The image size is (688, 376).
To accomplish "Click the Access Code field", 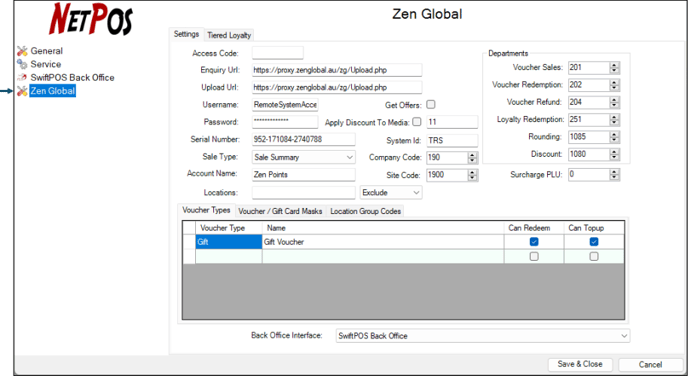I will [278, 53].
